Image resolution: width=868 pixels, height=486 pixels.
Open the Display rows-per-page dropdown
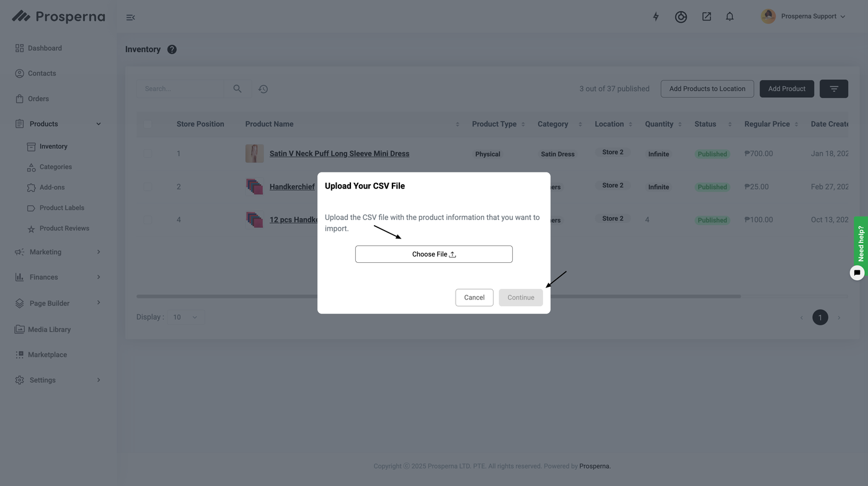pos(185,317)
